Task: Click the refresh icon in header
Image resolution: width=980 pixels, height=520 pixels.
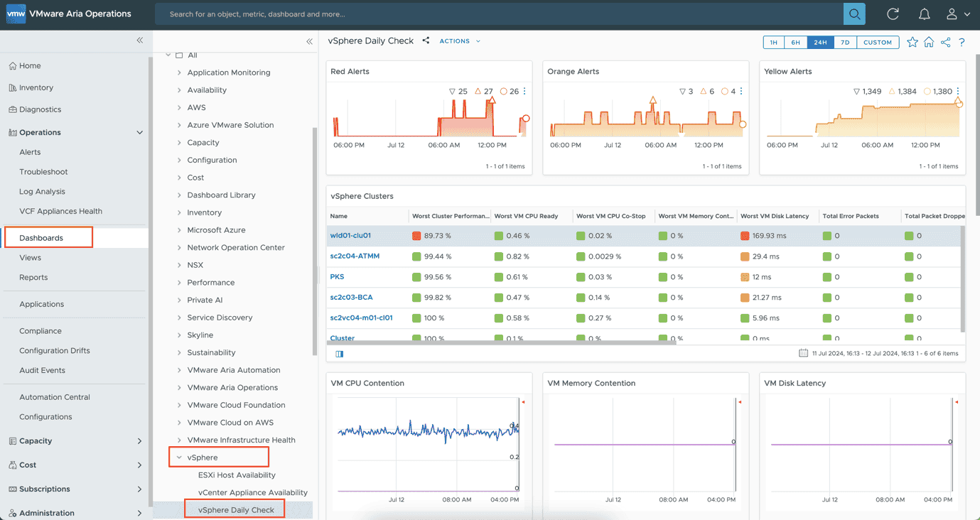Action: pos(893,14)
